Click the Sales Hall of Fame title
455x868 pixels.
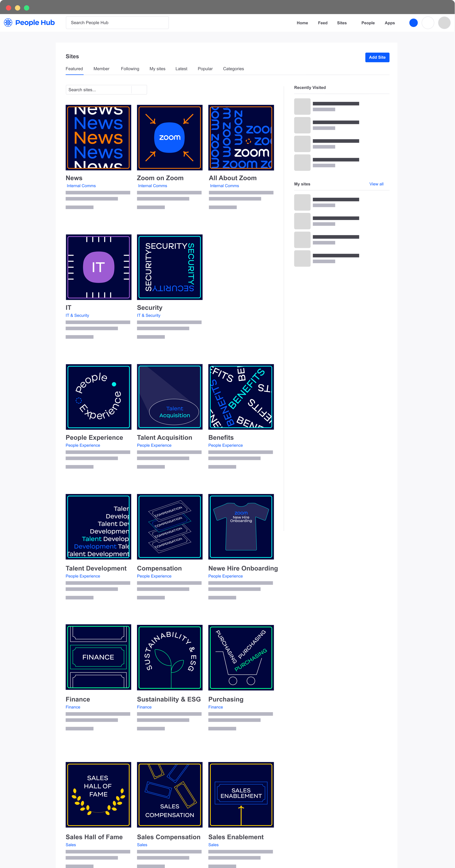click(94, 837)
